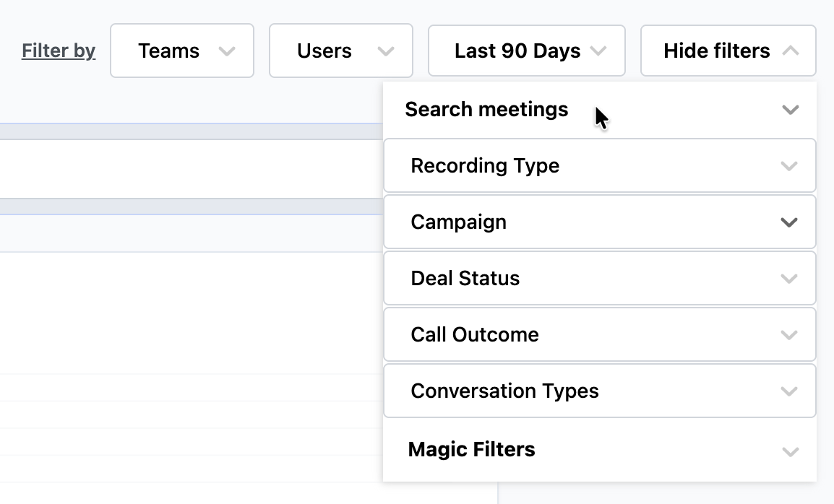This screenshot has width=834, height=504.
Task: Open the Conversation Types filter
Action: [504, 391]
